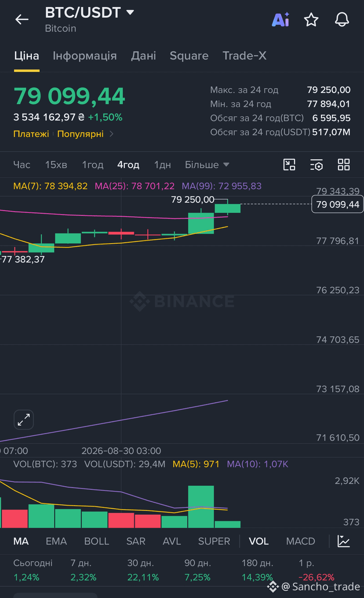Expand the chevron next to Популярні

111,134
